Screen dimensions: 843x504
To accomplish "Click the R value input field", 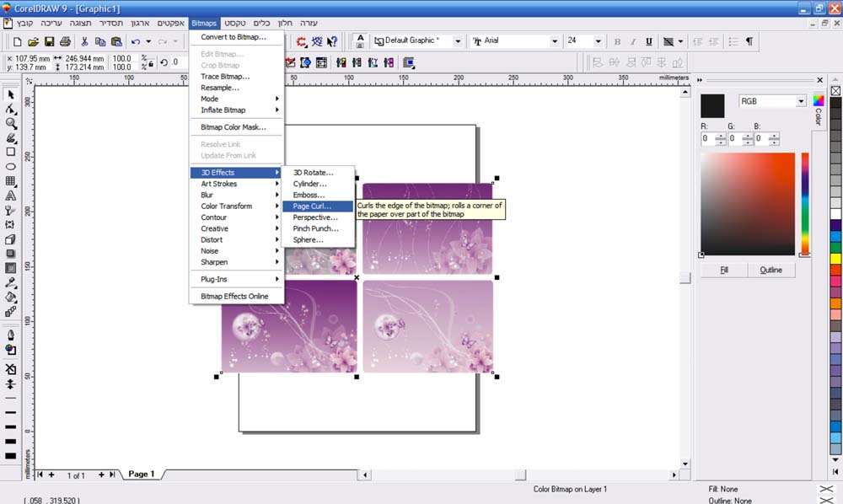I will click(x=708, y=138).
